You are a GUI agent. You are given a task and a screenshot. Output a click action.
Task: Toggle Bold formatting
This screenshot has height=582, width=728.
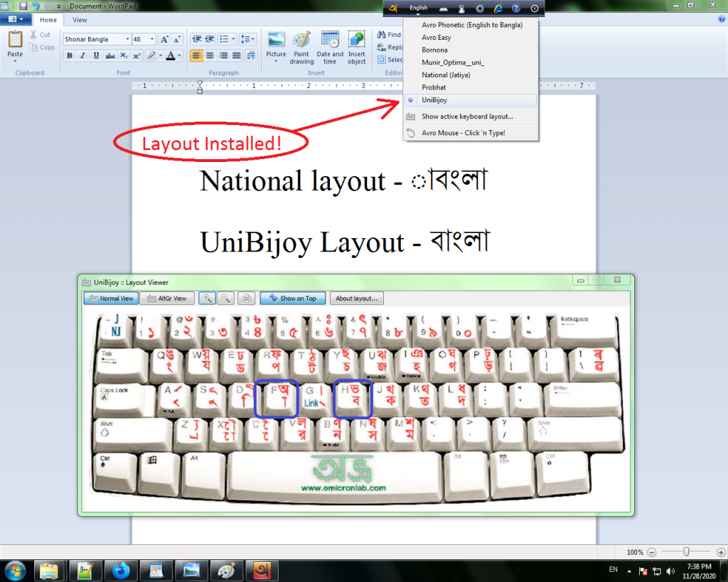point(70,55)
